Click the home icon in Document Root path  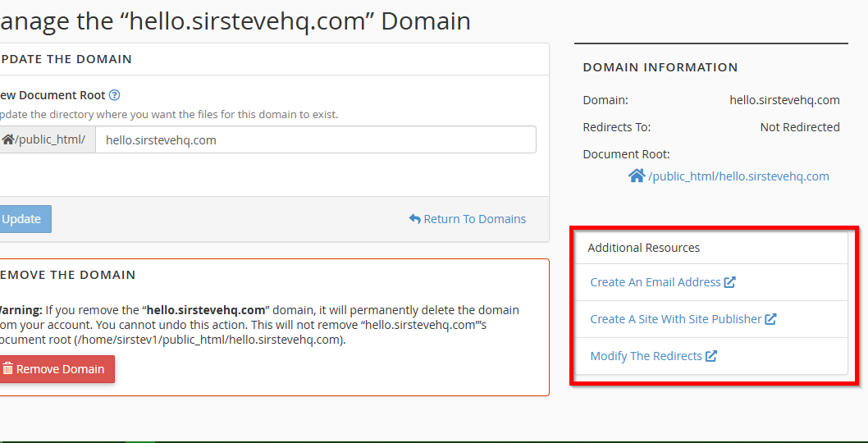click(x=637, y=176)
